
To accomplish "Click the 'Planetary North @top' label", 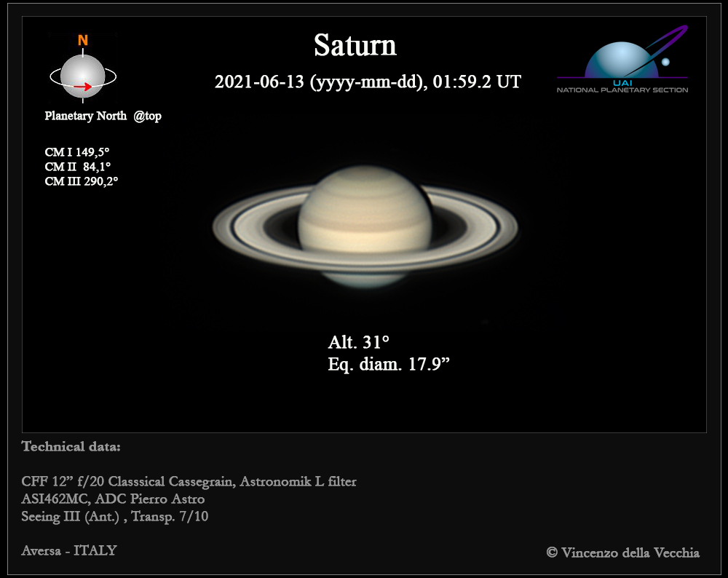I will click(103, 116).
